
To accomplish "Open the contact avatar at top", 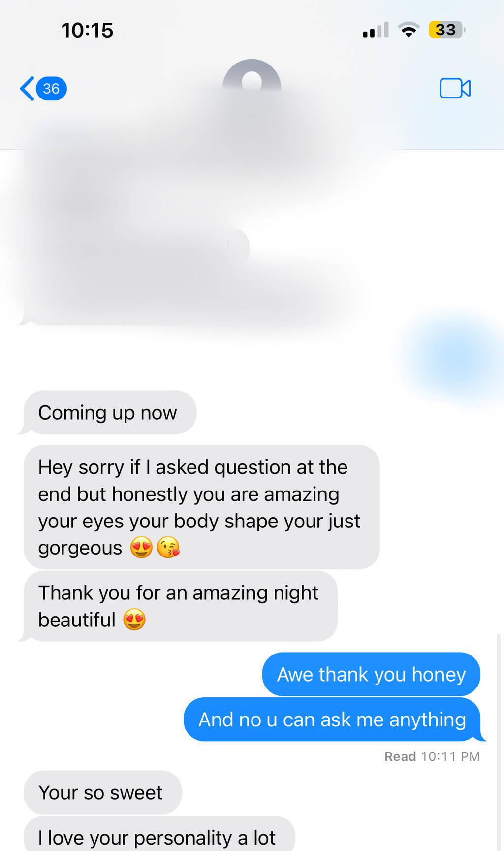I will tap(252, 79).
